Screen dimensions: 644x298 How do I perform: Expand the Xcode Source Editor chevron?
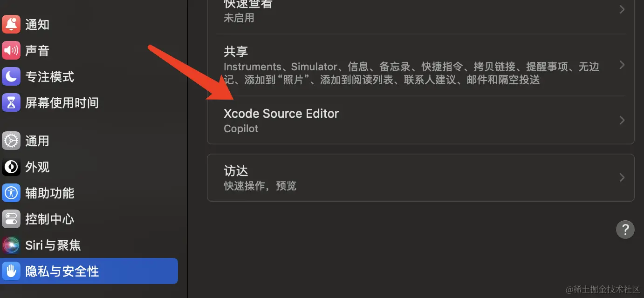[622, 120]
